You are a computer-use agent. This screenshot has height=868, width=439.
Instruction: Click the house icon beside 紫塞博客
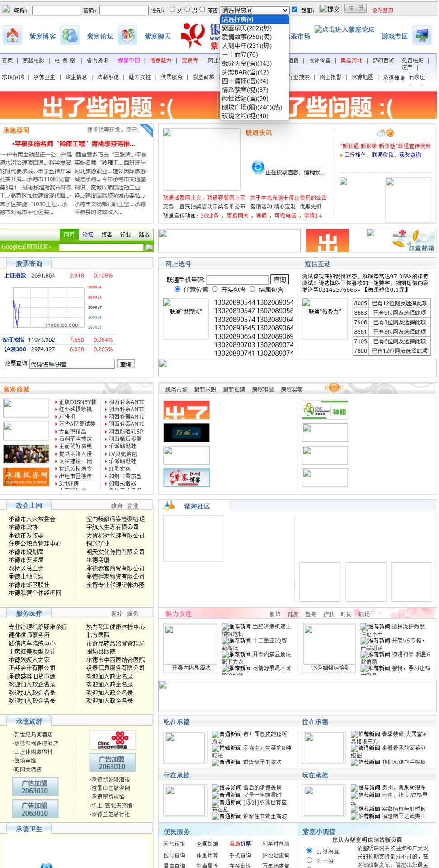pyautogui.click(x=12, y=35)
